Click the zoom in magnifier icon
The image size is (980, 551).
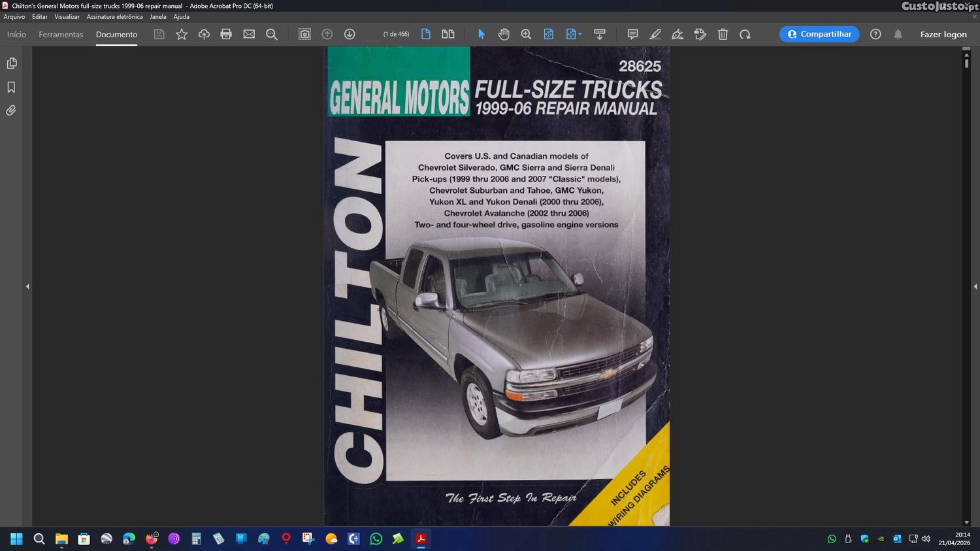(x=526, y=34)
